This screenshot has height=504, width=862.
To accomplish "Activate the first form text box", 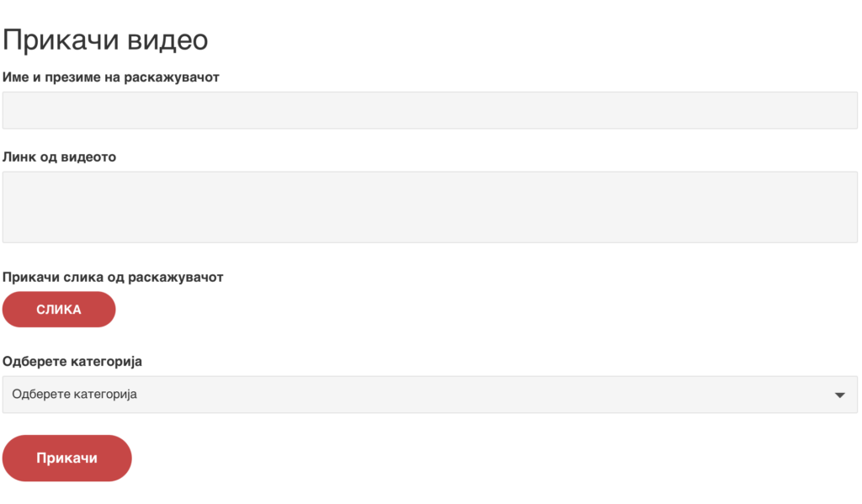I will tap(429, 110).
